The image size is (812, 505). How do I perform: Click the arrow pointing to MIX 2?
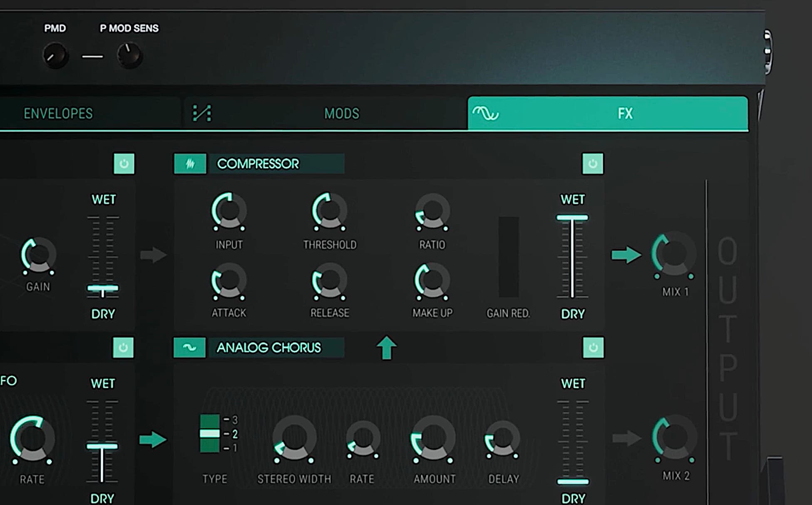[626, 438]
